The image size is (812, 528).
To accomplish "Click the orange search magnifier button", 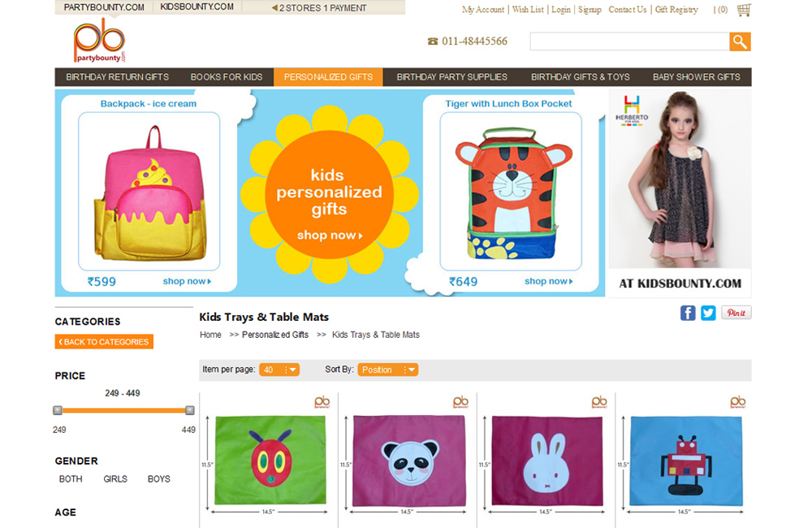I will (740, 41).
